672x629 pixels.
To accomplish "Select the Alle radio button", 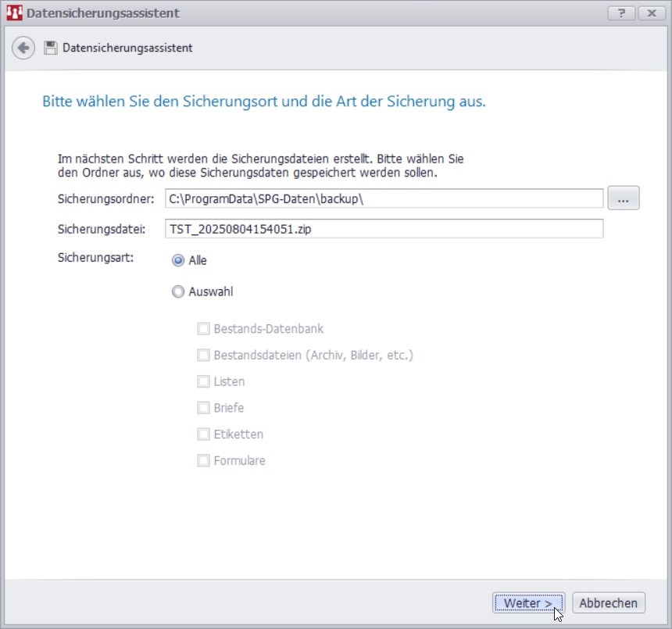I will [x=178, y=261].
